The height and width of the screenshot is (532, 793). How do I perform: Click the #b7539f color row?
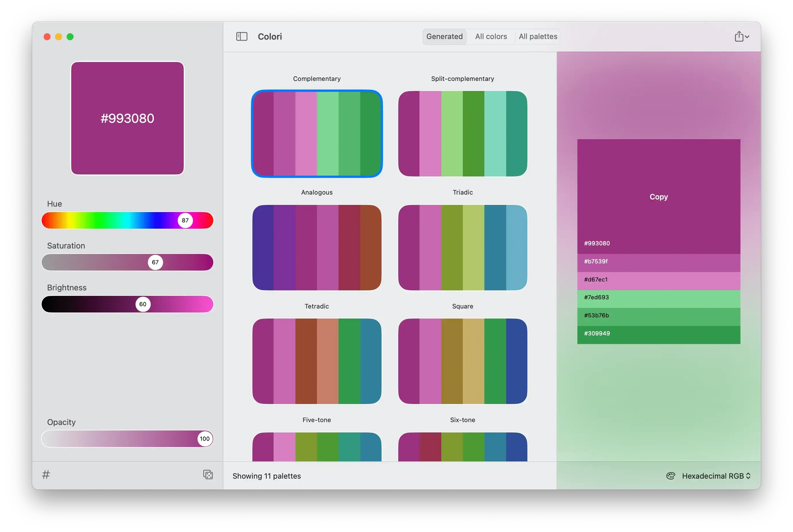pos(658,263)
